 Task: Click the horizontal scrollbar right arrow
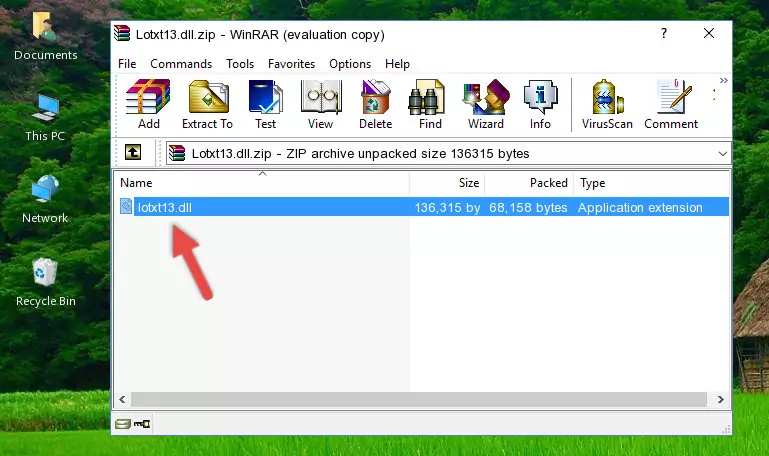tap(720, 399)
